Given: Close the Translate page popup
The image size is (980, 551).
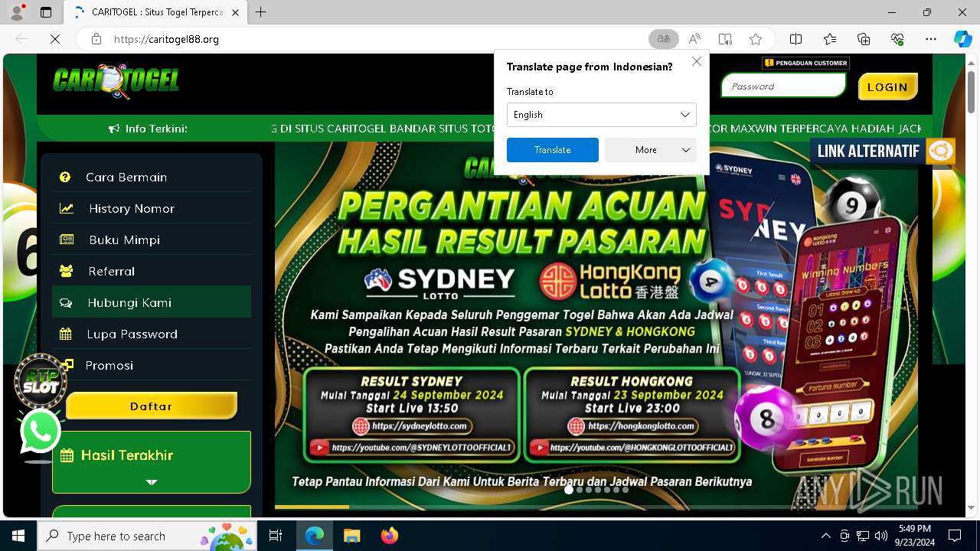Looking at the screenshot, I should [696, 61].
